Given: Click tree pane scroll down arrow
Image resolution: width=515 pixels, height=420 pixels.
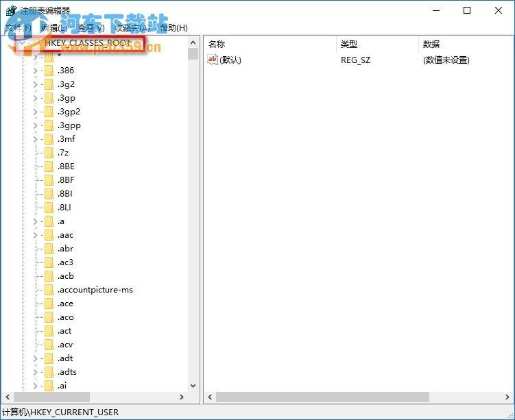Looking at the screenshot, I should click(193, 386).
